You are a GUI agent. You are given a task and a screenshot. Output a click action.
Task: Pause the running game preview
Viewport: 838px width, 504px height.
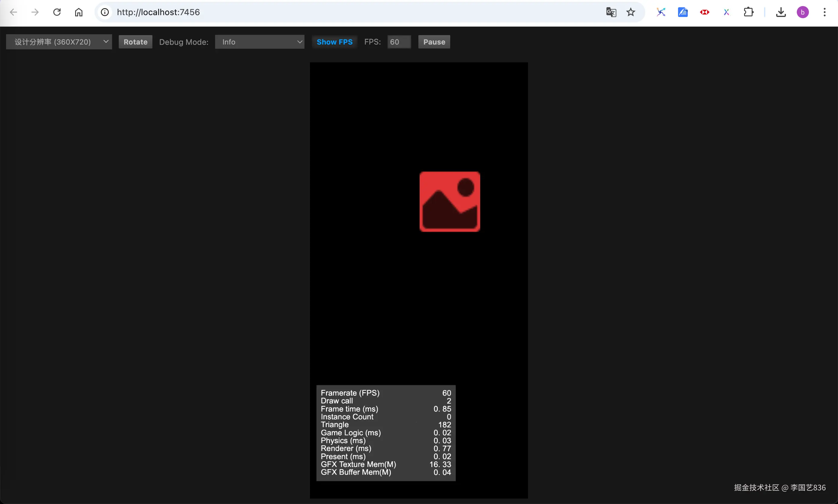point(434,42)
